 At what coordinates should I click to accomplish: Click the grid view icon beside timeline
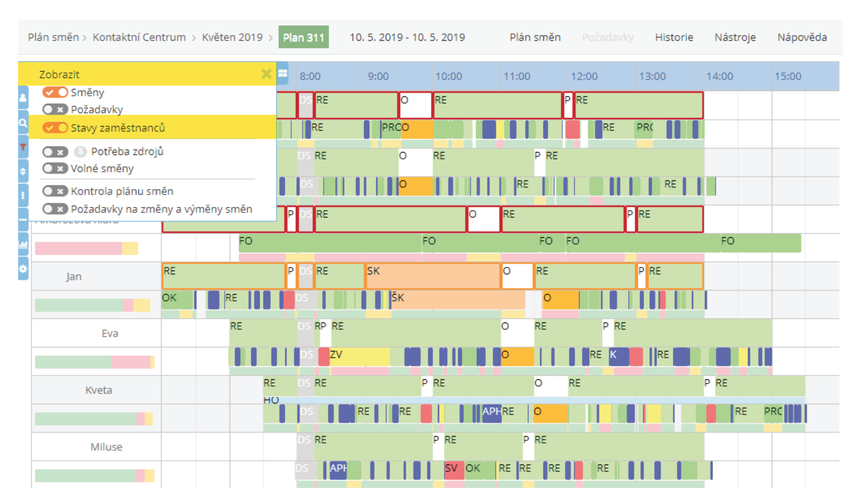click(x=283, y=73)
